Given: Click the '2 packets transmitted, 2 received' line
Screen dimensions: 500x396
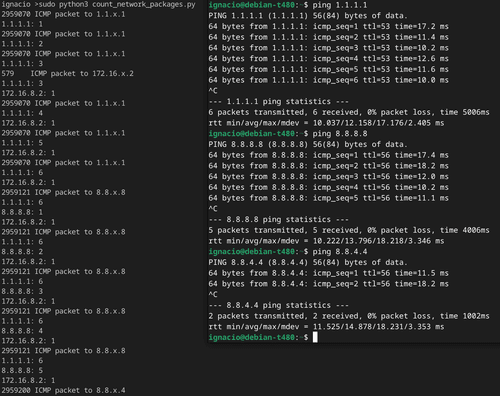Looking at the screenshot, I should click(349, 316).
